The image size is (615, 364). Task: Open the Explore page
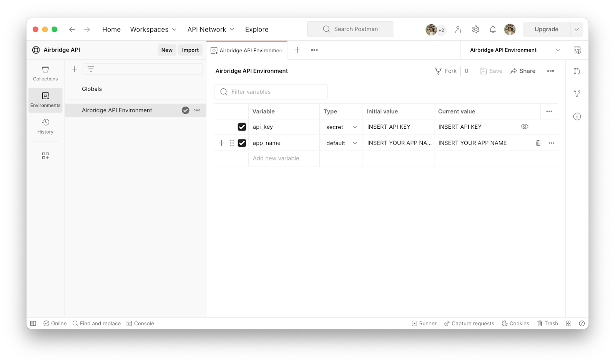(x=257, y=30)
